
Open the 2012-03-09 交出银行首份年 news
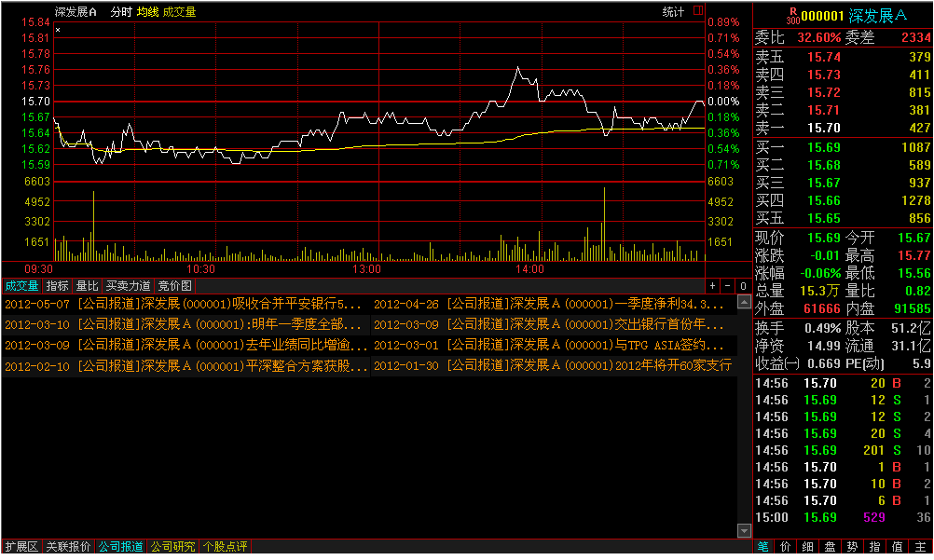coord(549,324)
